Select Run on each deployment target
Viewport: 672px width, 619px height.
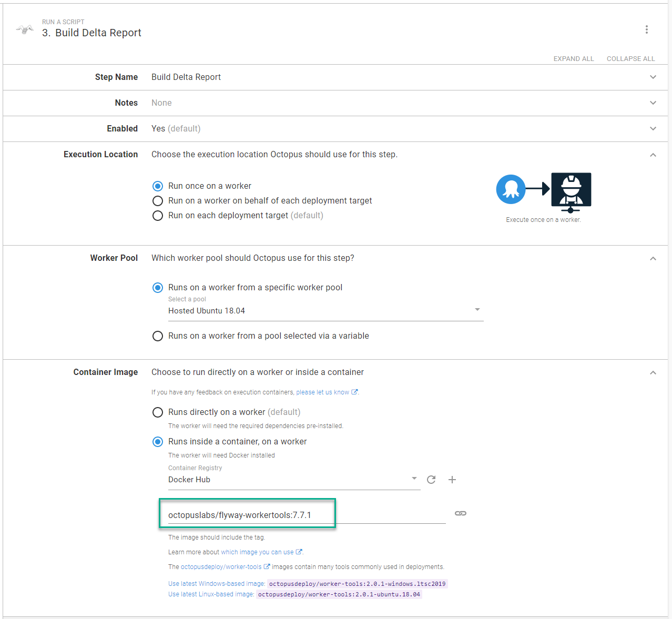pos(158,216)
